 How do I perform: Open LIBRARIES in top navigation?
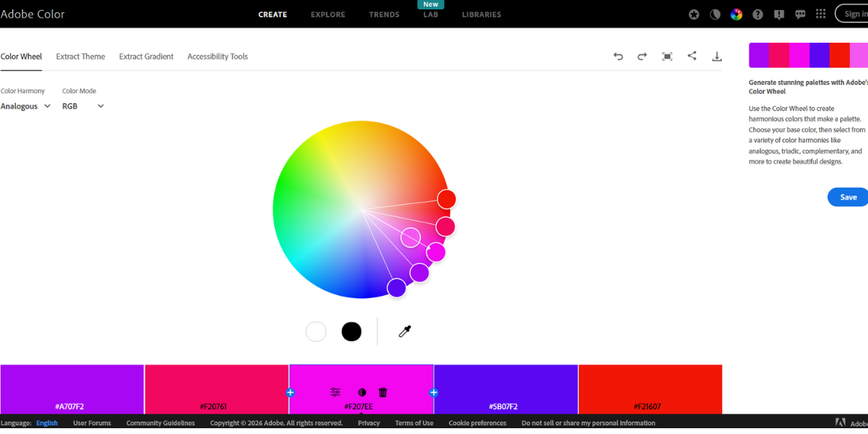pos(482,14)
